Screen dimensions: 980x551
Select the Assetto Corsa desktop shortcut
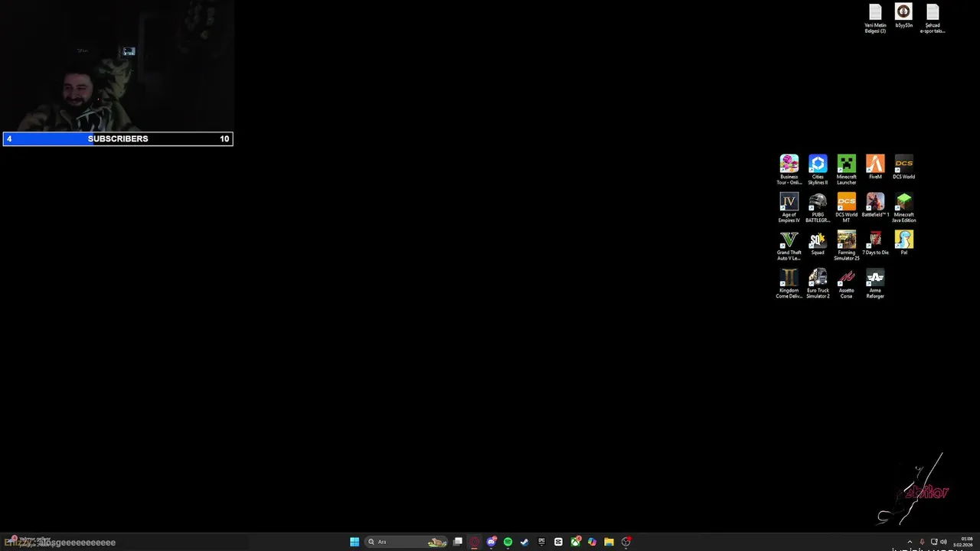[846, 283]
